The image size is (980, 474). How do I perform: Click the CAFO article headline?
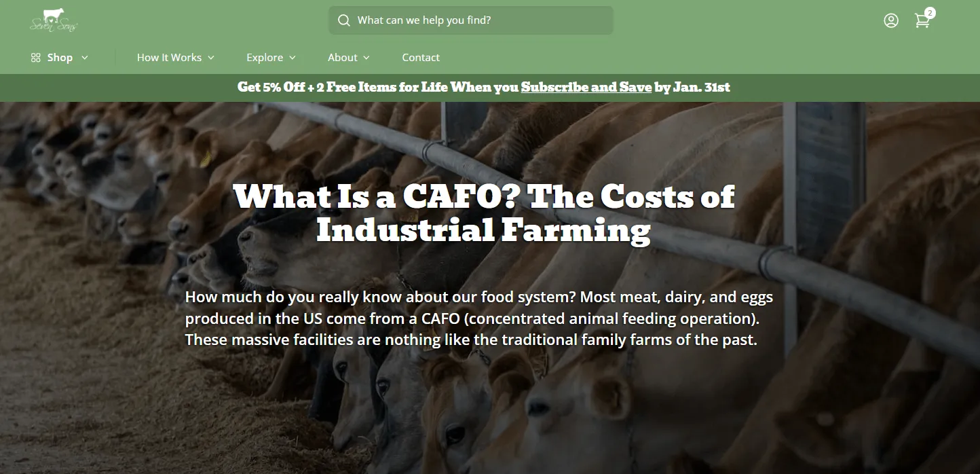(x=483, y=213)
